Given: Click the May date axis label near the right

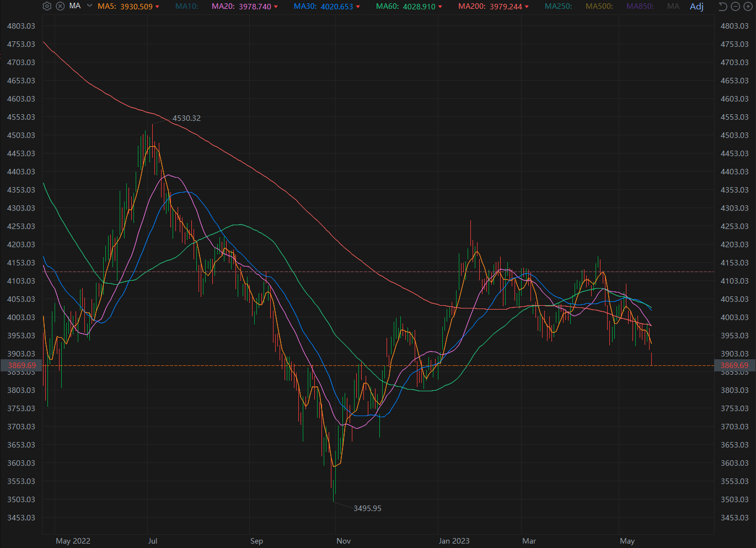Looking at the screenshot, I should tap(627, 541).
